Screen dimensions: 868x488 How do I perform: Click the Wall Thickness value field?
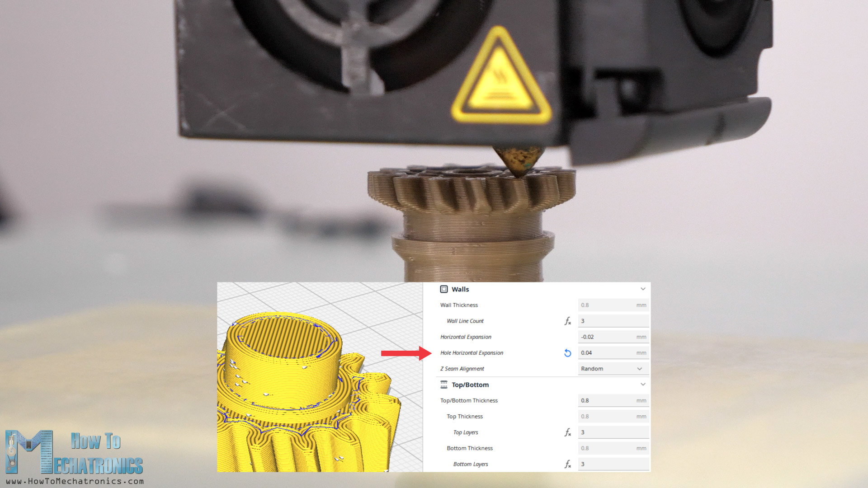tap(613, 305)
